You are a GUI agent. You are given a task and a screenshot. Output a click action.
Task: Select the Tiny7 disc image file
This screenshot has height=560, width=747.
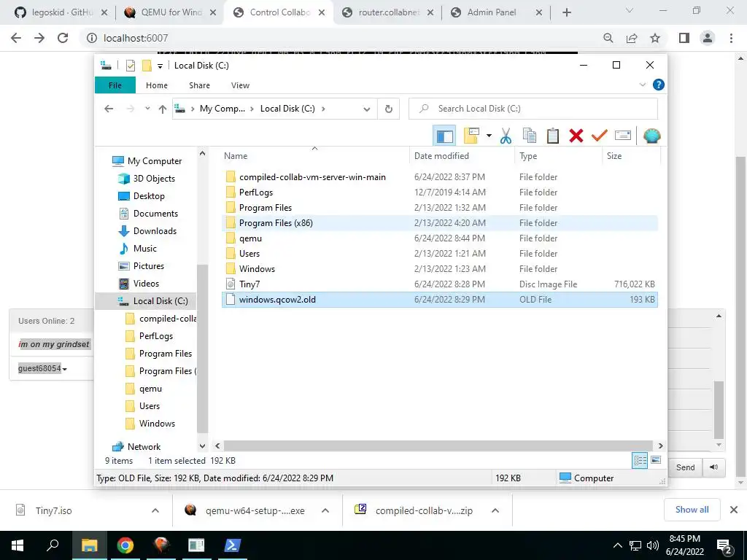click(439, 284)
